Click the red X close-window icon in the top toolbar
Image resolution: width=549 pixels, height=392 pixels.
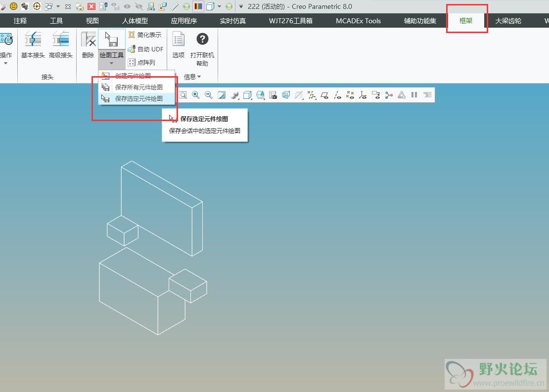[91, 6]
